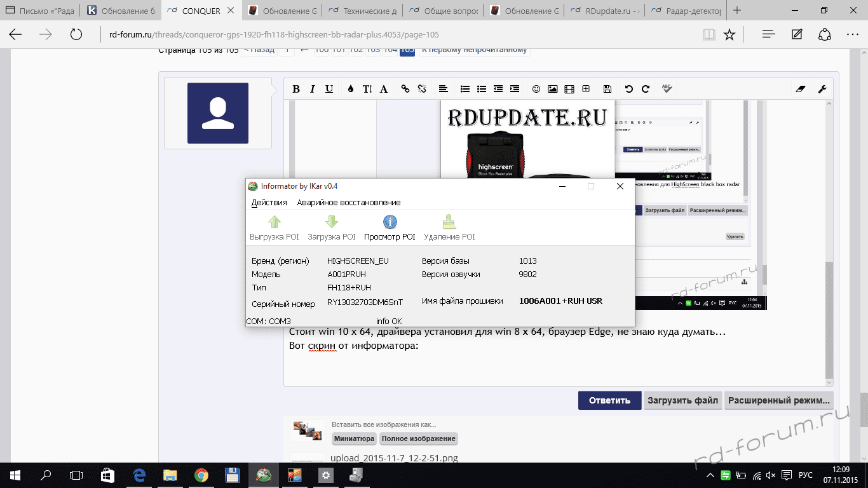Insert a smiley from editor toolbar

point(536,89)
